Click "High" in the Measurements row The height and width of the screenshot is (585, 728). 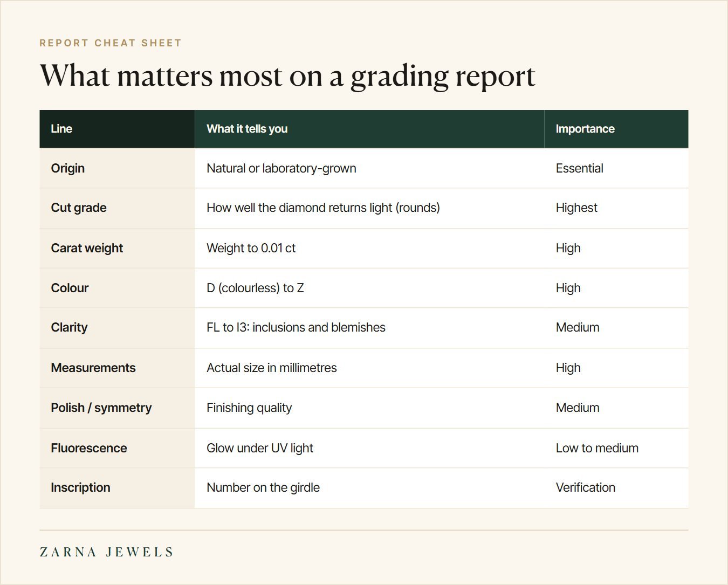[568, 368]
